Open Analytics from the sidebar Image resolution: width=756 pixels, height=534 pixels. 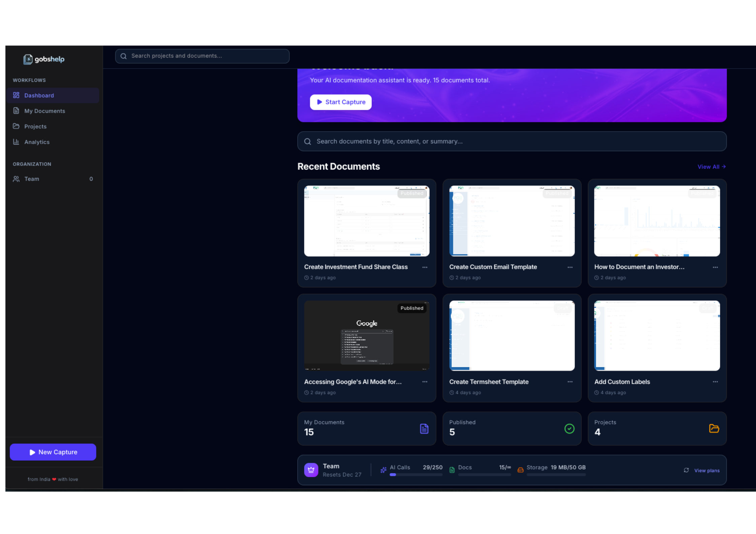click(x=37, y=142)
